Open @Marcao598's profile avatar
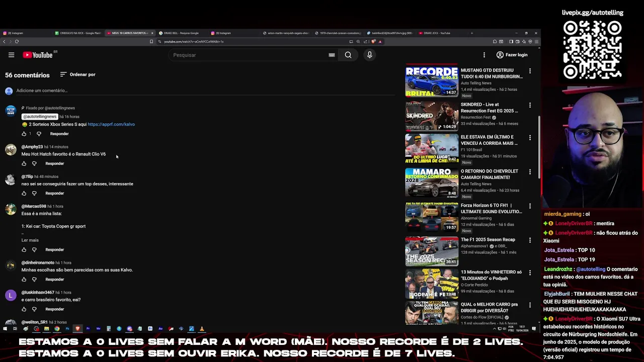The width and height of the screenshot is (644, 362). 11,209
